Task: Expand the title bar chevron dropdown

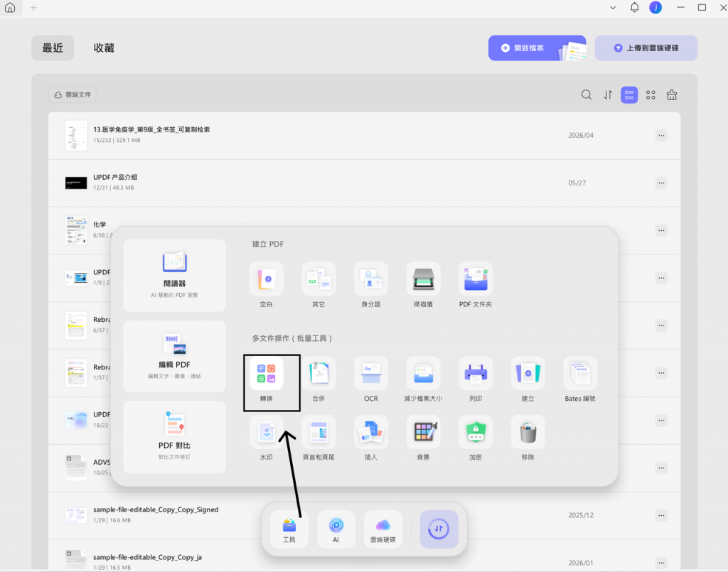Action: click(613, 7)
